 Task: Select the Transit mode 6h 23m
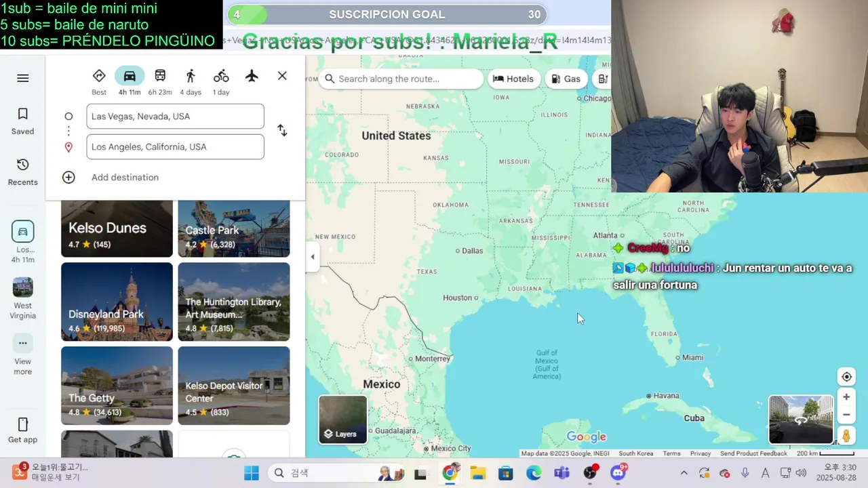coord(160,82)
